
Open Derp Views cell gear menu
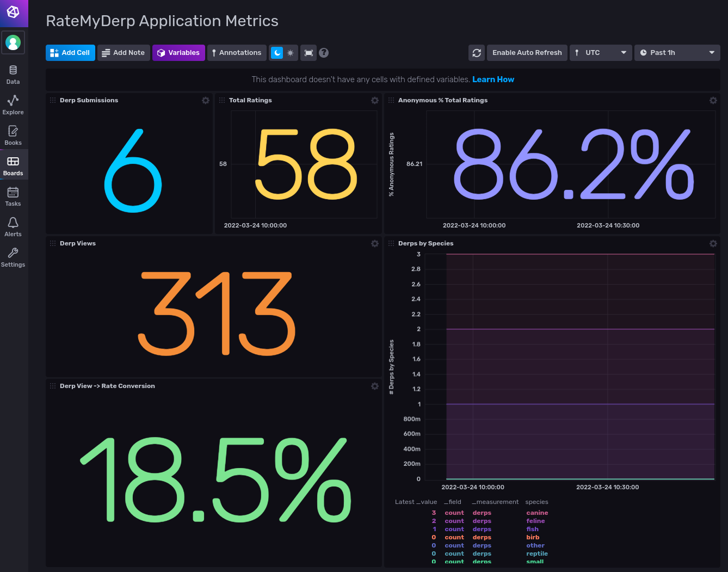375,243
